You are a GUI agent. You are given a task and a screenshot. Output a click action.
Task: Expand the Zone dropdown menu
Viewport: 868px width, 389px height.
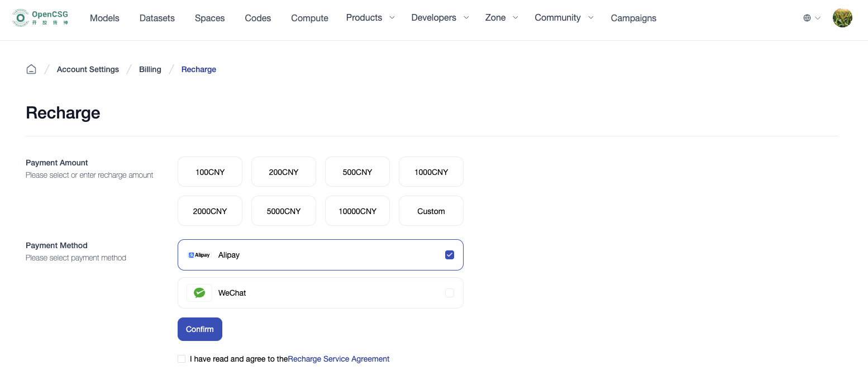pos(501,18)
